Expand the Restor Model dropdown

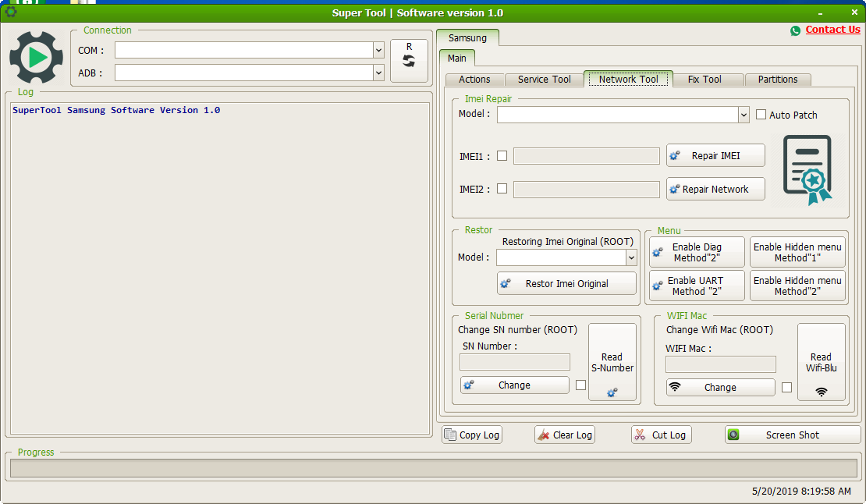(x=632, y=257)
